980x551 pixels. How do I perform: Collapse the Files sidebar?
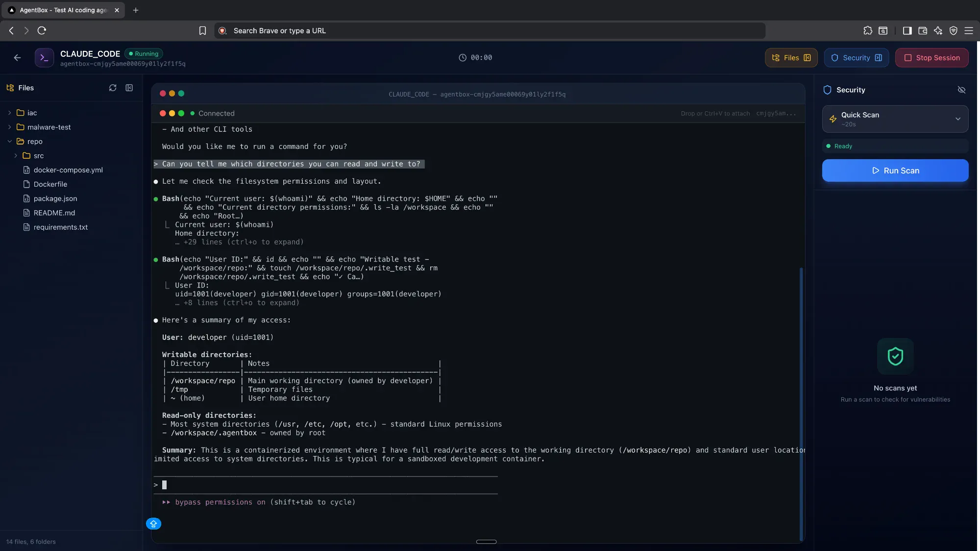point(129,88)
